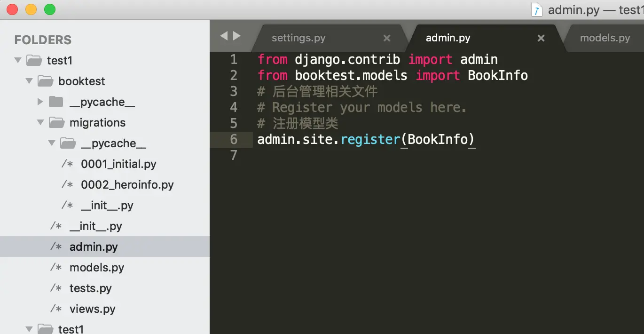Collapse the booktest folder
This screenshot has width=644, height=334.
click(29, 81)
